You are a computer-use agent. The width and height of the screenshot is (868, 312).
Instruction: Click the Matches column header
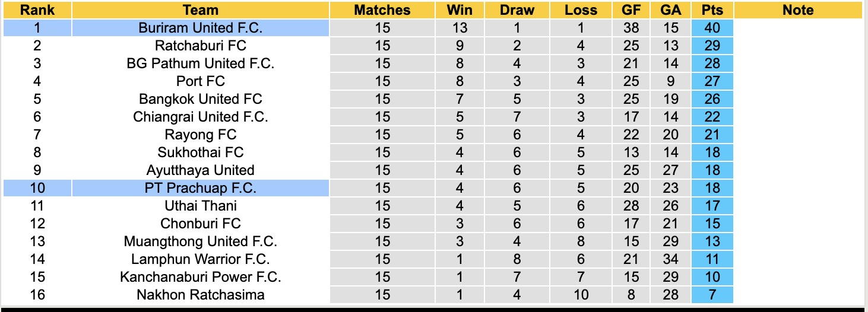[x=382, y=10]
